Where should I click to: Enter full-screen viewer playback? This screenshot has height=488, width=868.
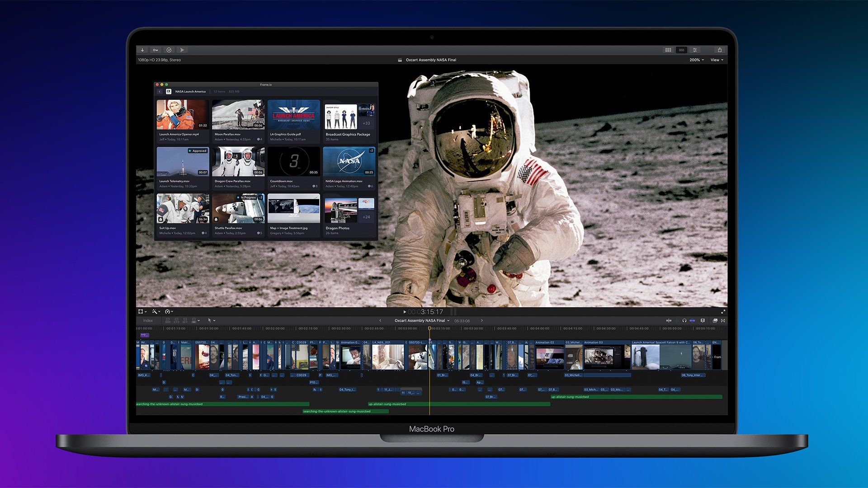(x=723, y=312)
